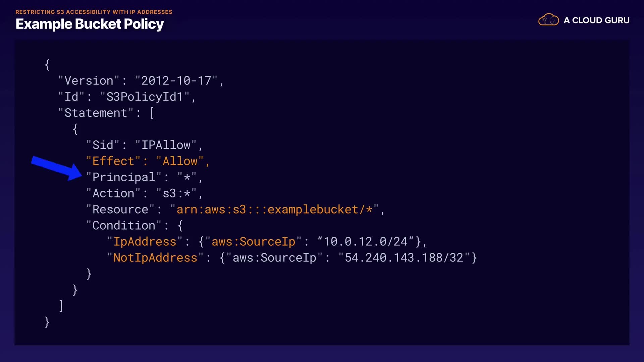Click the 10.0.12.0/24 source IP value
Screen dimensions: 644x362
coord(365,242)
